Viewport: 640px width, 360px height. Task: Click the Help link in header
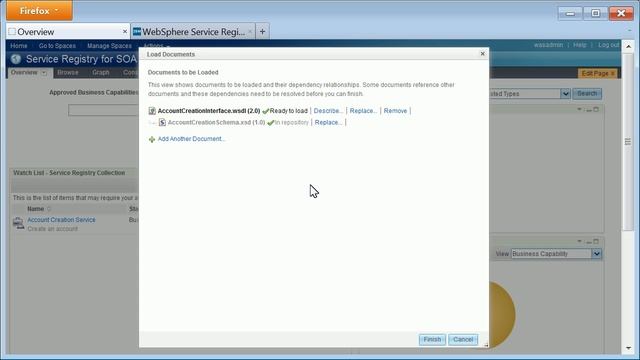580,45
